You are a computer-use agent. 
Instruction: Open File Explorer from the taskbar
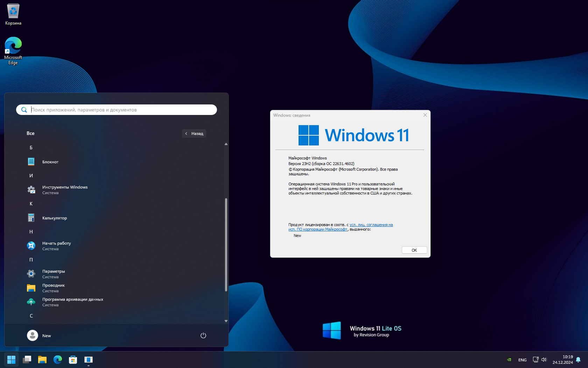[x=42, y=360]
